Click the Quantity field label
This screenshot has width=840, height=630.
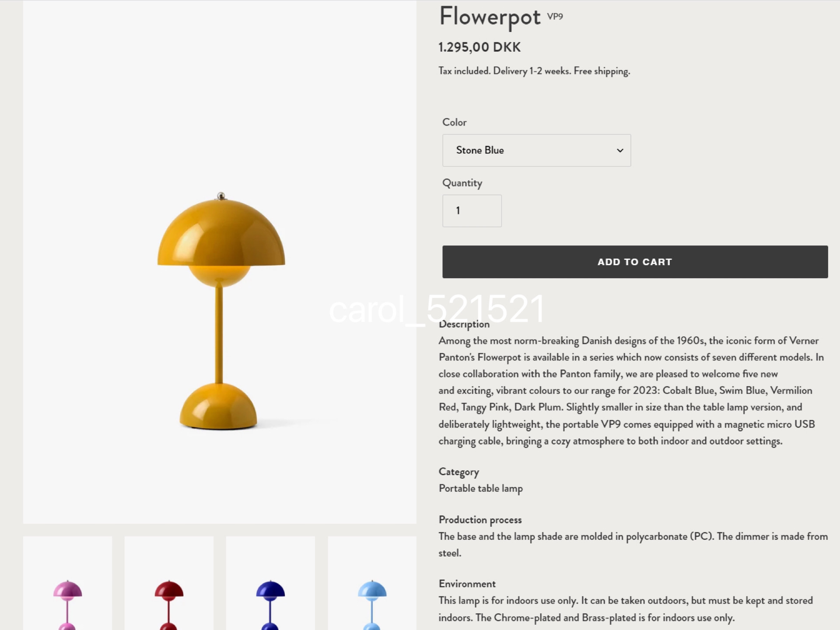pyautogui.click(x=462, y=183)
